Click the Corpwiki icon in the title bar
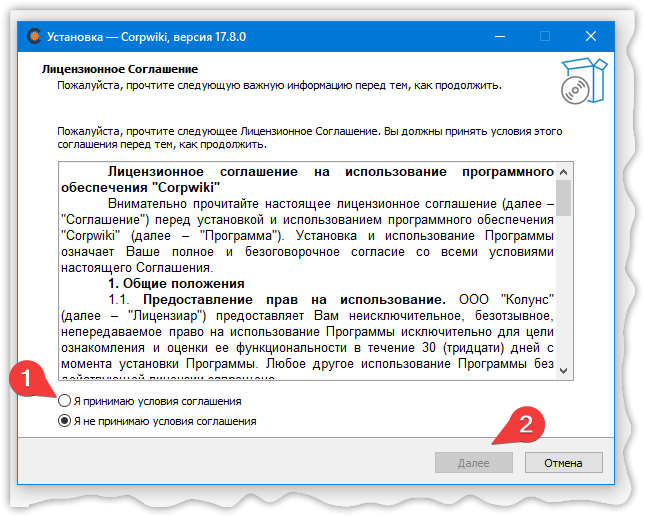The image size is (645, 517). coord(34,36)
